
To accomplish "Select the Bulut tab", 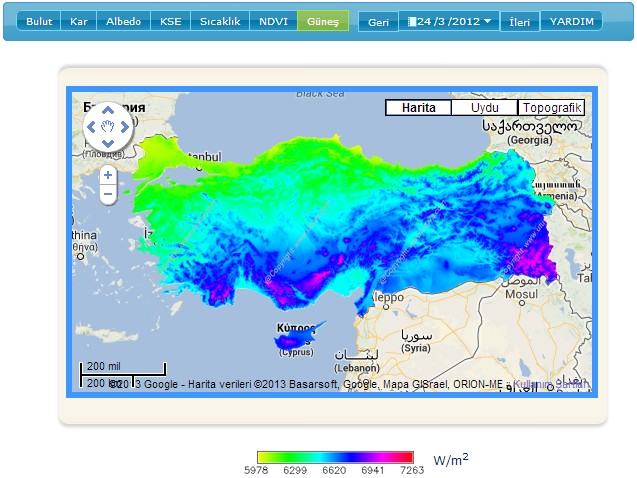I will [x=39, y=21].
